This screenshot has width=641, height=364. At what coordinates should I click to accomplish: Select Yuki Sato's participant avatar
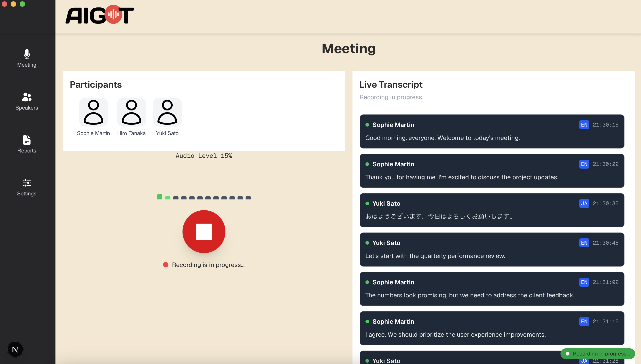(167, 112)
